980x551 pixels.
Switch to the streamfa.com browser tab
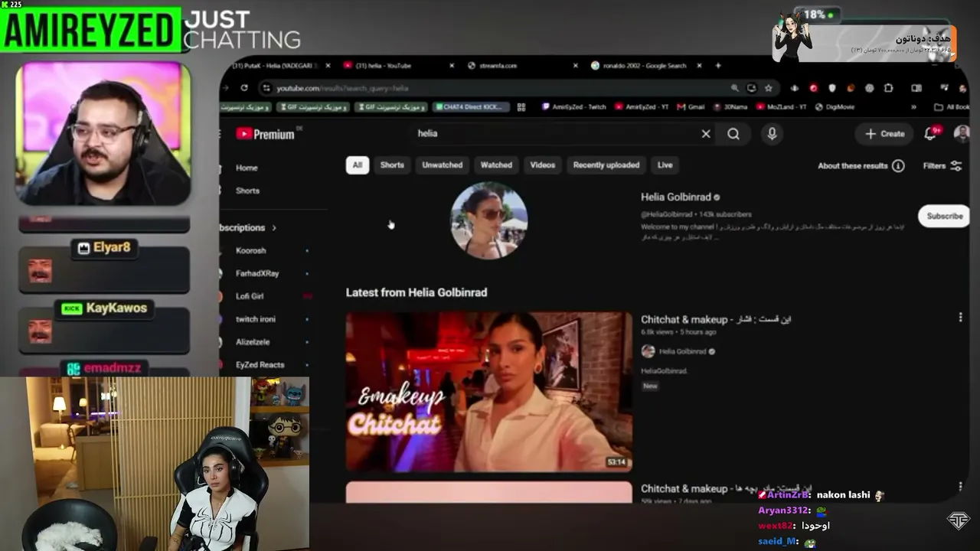[521, 65]
